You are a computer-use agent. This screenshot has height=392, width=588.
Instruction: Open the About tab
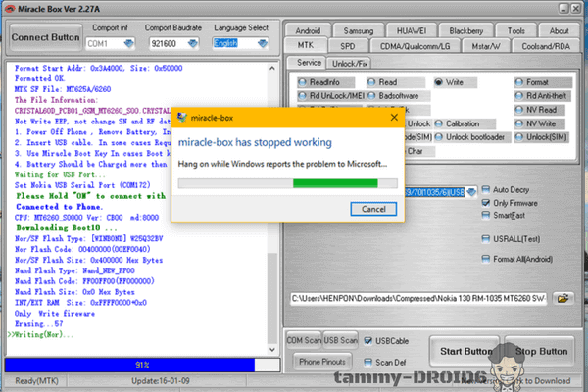[x=560, y=30]
